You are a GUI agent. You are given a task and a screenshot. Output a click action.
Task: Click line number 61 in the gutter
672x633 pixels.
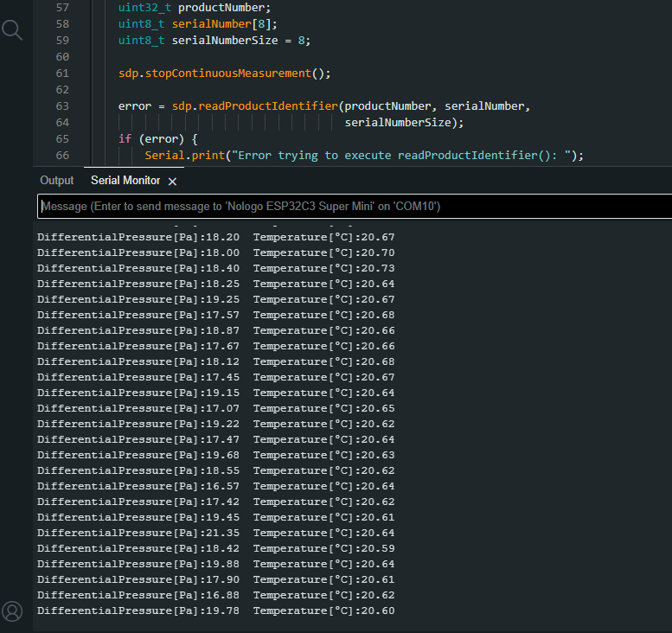click(62, 74)
